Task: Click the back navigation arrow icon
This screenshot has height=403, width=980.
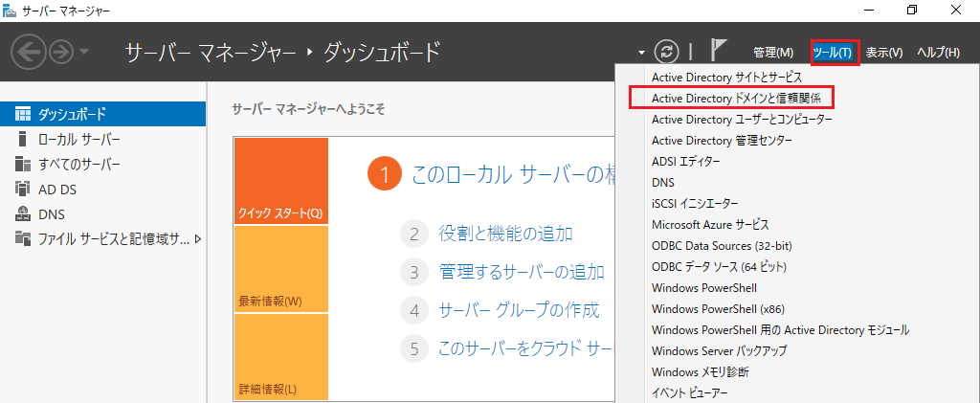Action: tap(29, 52)
